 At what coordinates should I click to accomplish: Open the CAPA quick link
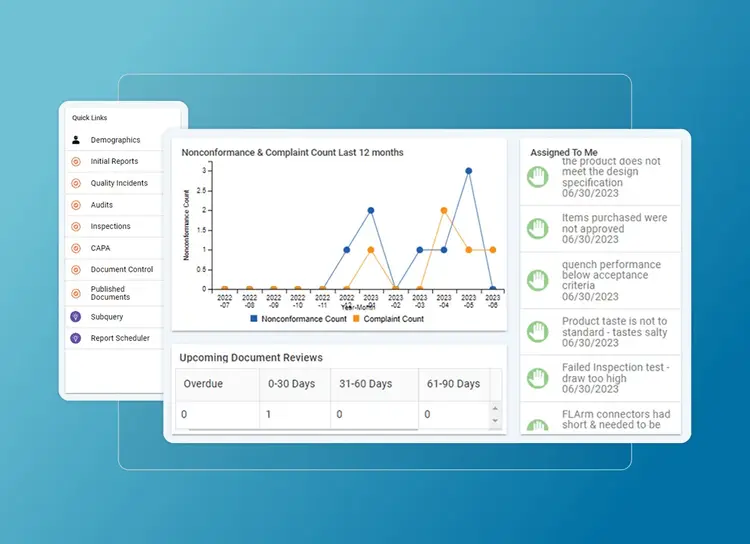[100, 248]
